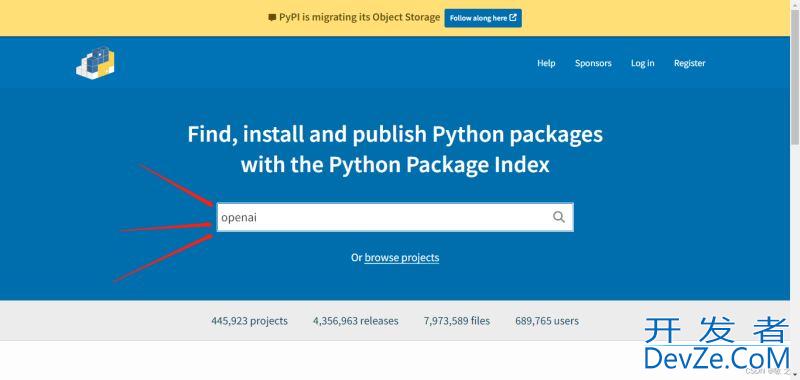This screenshot has height=380, width=800.
Task: Click the 7,973,589 files statistic
Action: [457, 321]
